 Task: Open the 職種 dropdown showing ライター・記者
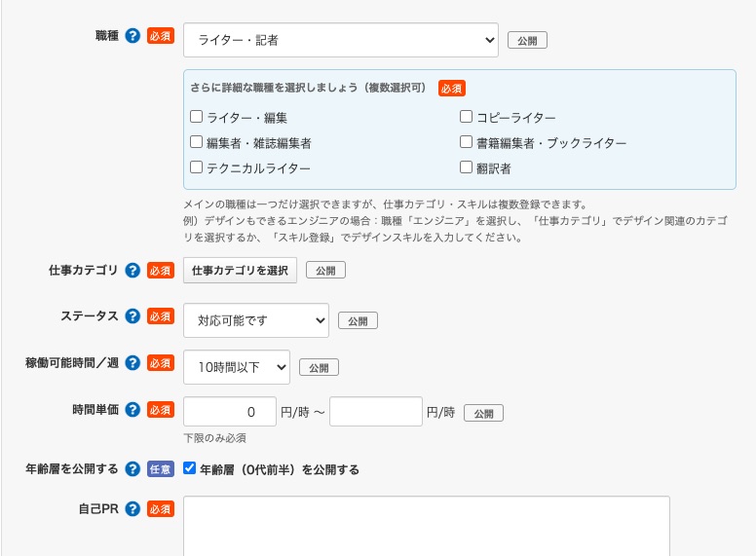[340, 40]
